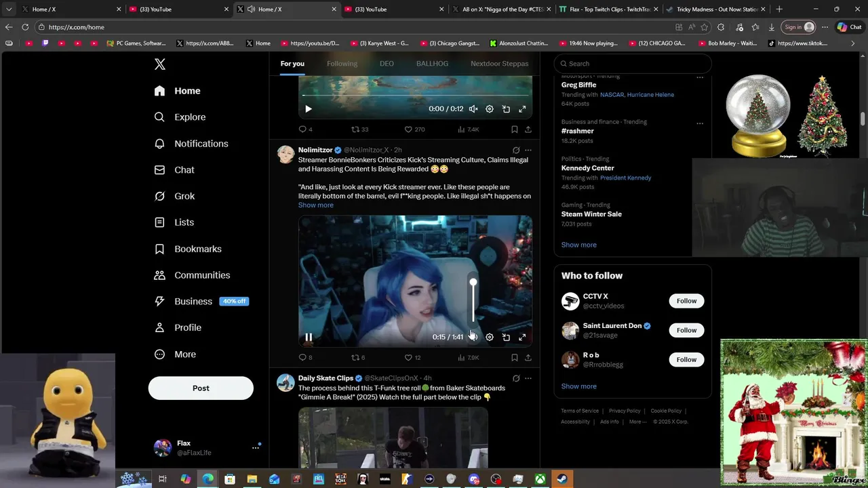Unmute the top video
This screenshot has height=488, width=868.
coord(473,109)
